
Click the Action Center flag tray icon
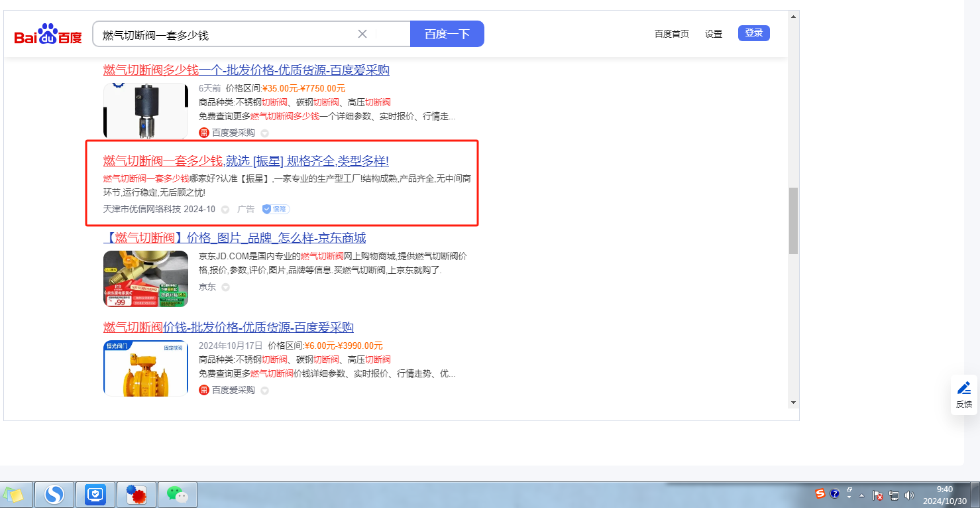click(878, 495)
